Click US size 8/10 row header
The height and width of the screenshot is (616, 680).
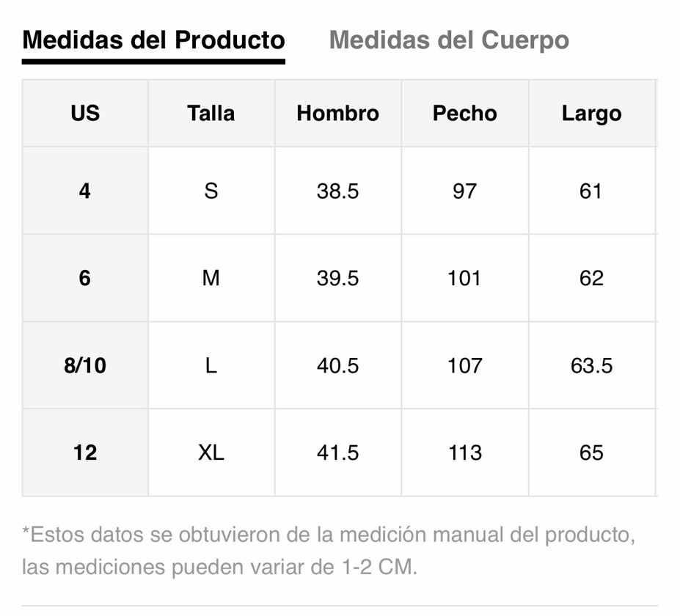[x=85, y=365]
